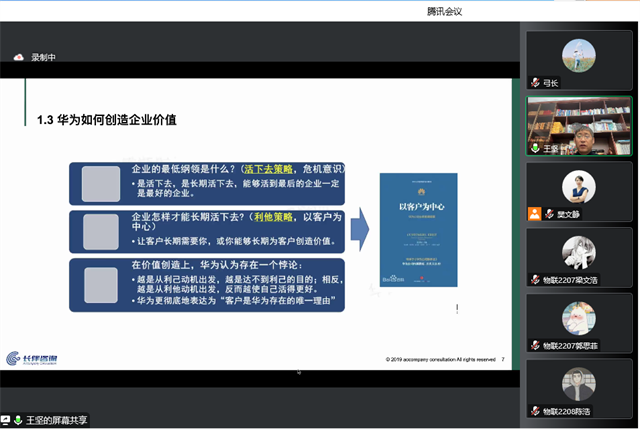640x429 pixels.
Task: Click the name label 弓长
Action: [x=551, y=83]
